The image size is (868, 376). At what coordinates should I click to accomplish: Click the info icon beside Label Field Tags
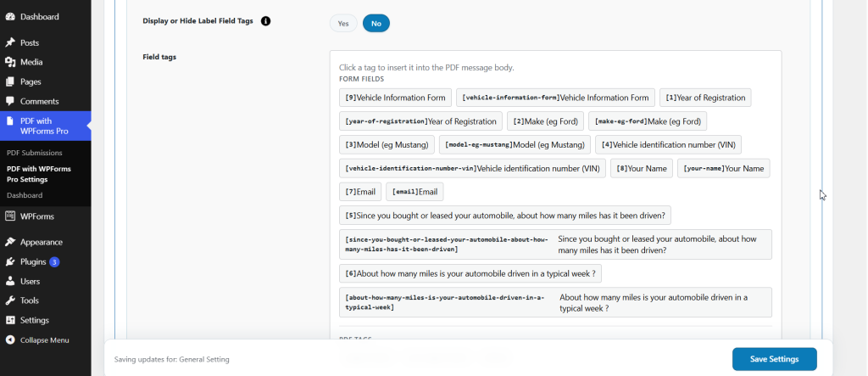pos(265,21)
